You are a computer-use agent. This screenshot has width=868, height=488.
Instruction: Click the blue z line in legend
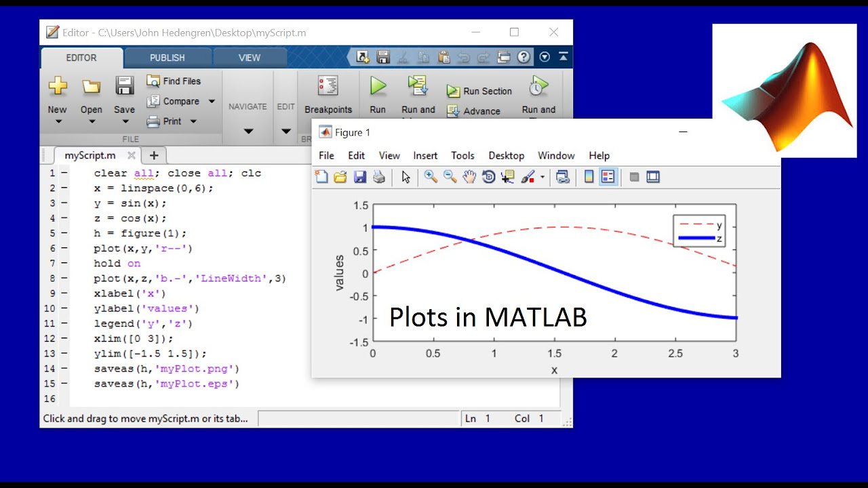coord(696,238)
